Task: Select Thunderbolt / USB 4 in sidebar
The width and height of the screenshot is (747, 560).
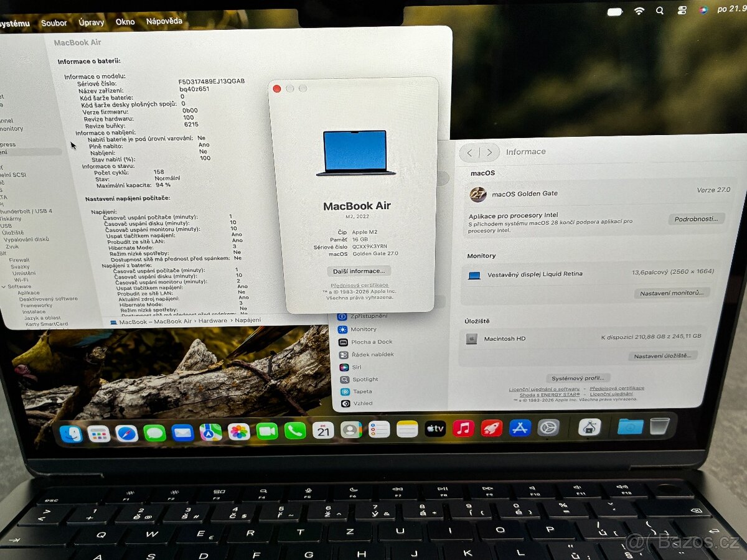Action: point(26,212)
